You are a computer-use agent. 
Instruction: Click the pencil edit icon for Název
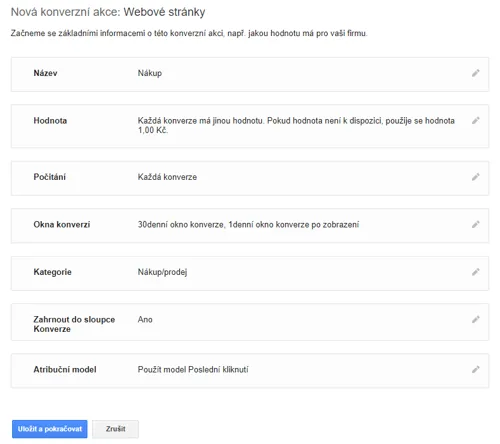476,73
